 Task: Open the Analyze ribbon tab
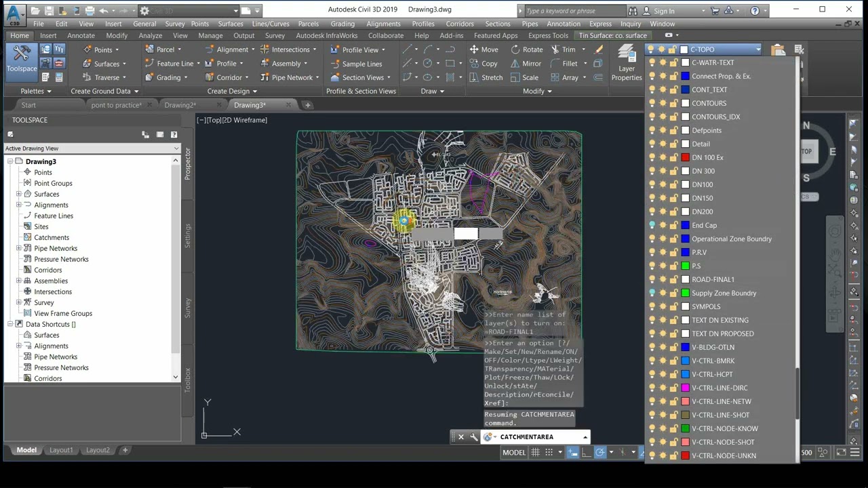coord(150,35)
